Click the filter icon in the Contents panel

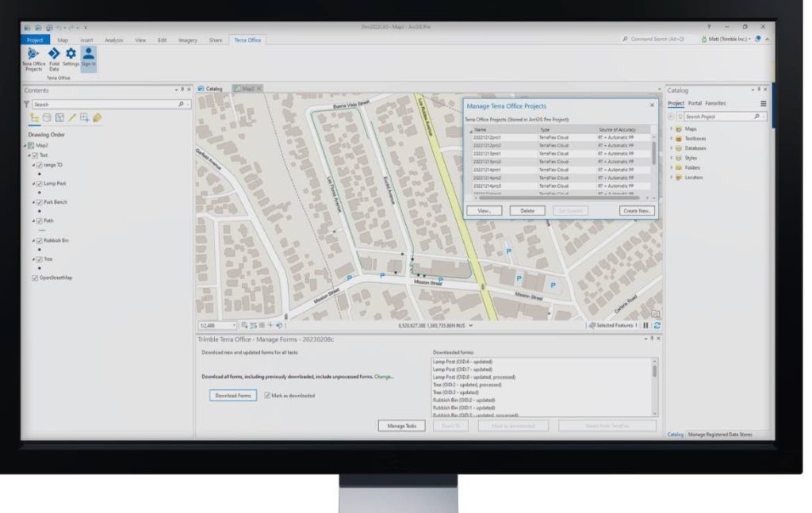[x=27, y=104]
